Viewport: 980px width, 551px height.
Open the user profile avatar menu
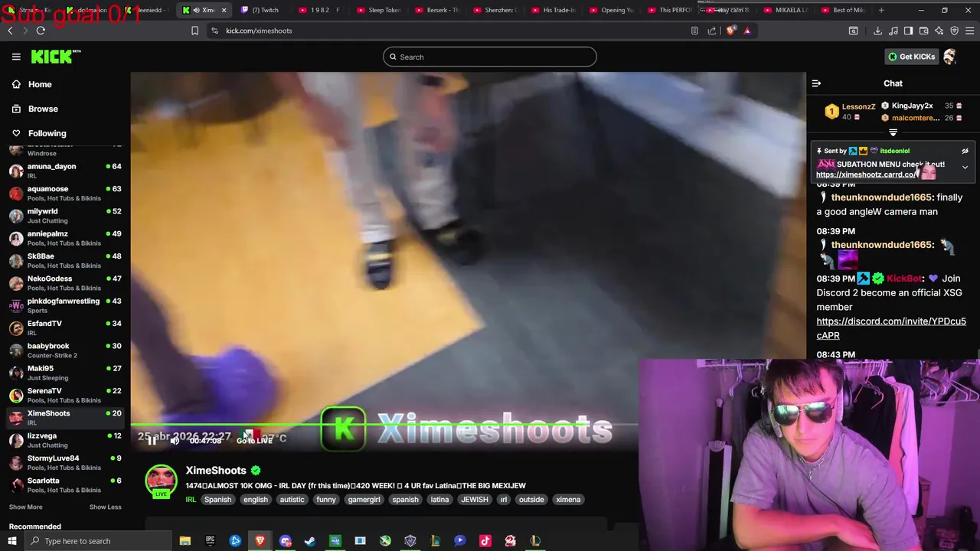[950, 57]
